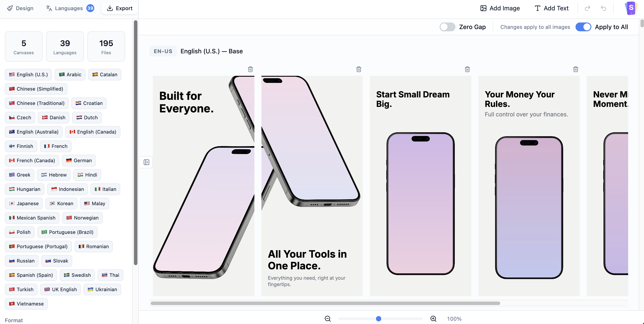Collapse the sidebar panel icon
This screenshot has width=644, height=324.
coord(146,162)
